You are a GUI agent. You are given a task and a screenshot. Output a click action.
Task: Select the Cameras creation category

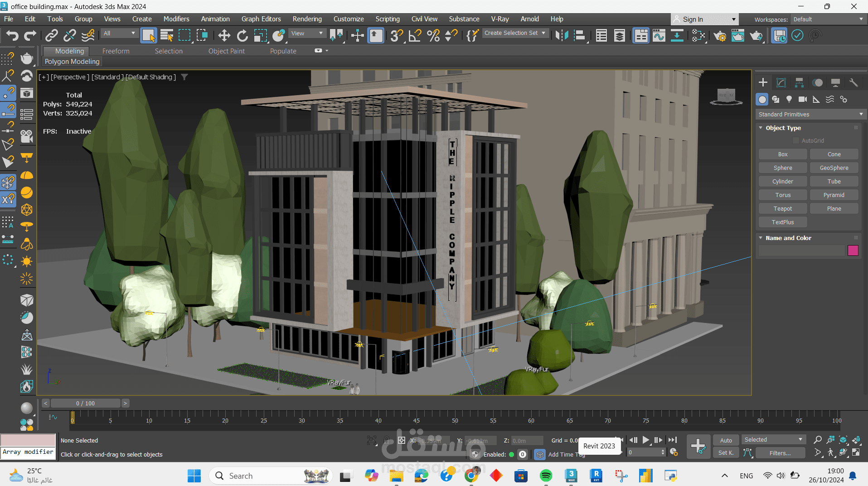point(803,99)
